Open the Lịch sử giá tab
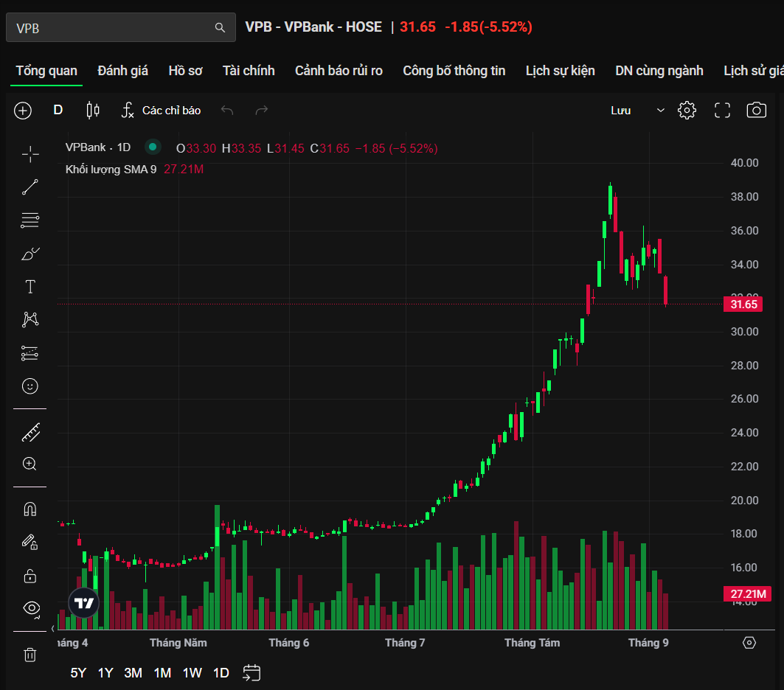The image size is (784, 690). coord(754,71)
